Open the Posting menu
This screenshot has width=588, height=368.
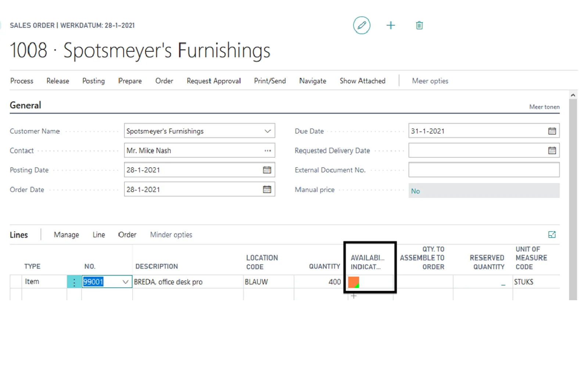click(93, 81)
